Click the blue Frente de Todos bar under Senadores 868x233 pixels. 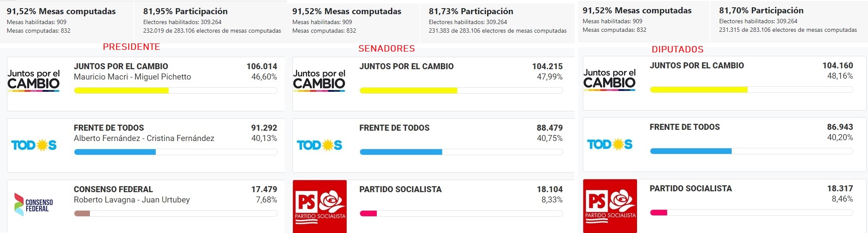click(x=401, y=152)
